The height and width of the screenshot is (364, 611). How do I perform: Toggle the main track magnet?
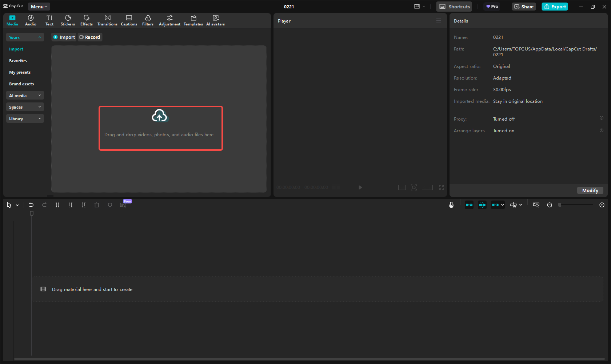pyautogui.click(x=469, y=205)
